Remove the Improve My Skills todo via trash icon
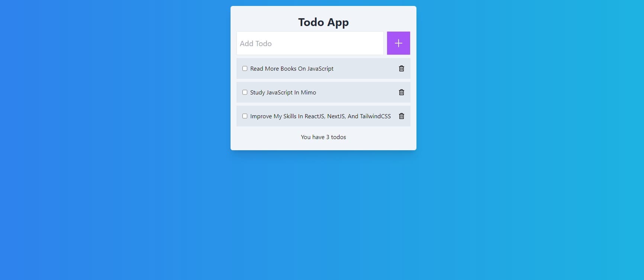This screenshot has height=280, width=644. [402, 116]
